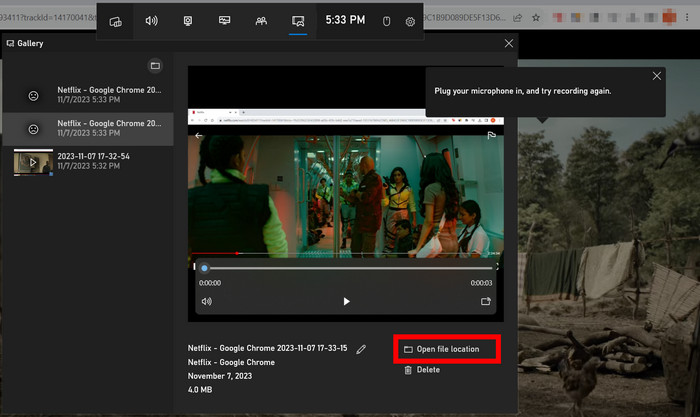Click the clip title Netflix - Google Chrome 2023-11-07 17-33-15
Screen dimensions: 700x417
[x=267, y=348]
